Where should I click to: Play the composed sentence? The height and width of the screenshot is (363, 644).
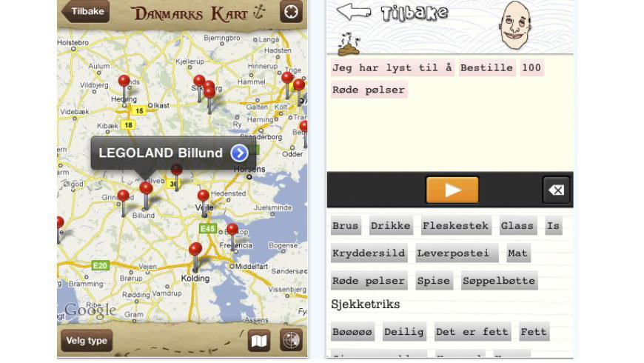tap(452, 190)
